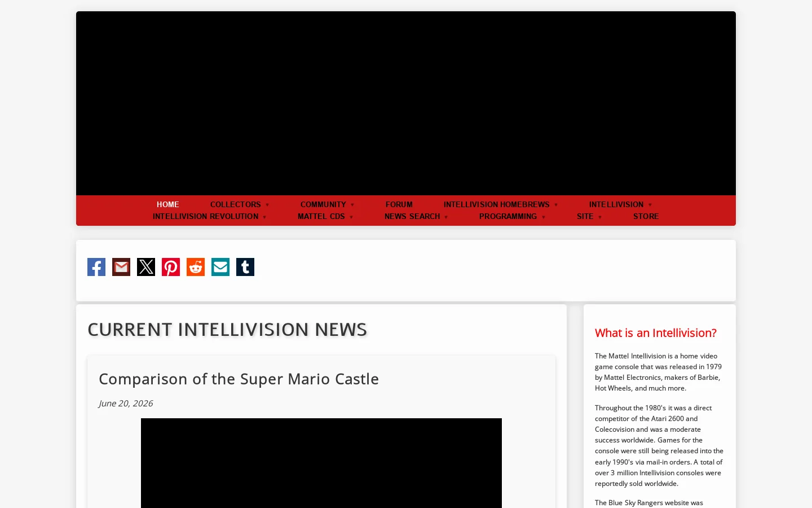Expand Mattel CDs dropdown arrow
The width and height of the screenshot is (812, 508).
tap(351, 217)
